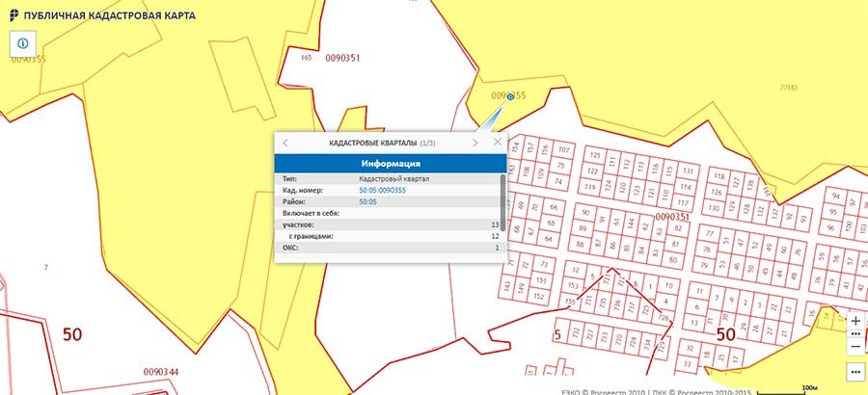The width and height of the screenshot is (868, 395).
Task: Click the Публичная кадастровая карта logo
Action: pyautogui.click(x=14, y=16)
